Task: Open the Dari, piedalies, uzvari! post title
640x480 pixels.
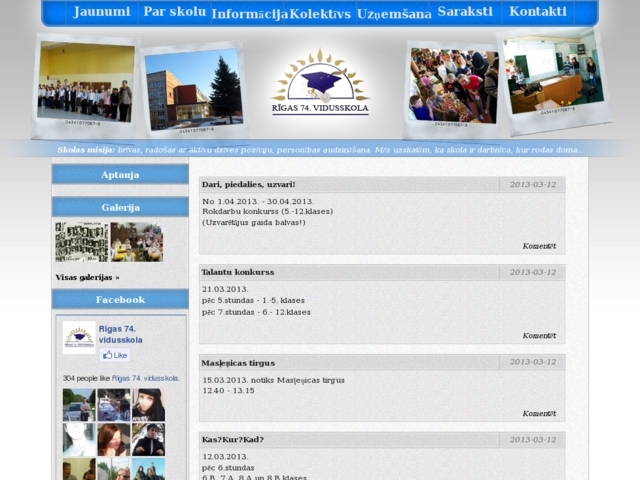Action: click(x=249, y=185)
